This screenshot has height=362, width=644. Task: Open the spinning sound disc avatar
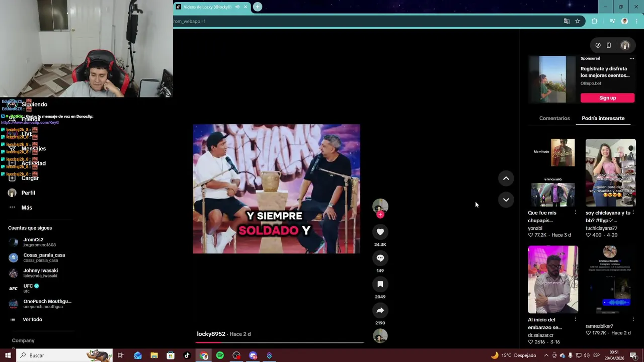[380, 336]
